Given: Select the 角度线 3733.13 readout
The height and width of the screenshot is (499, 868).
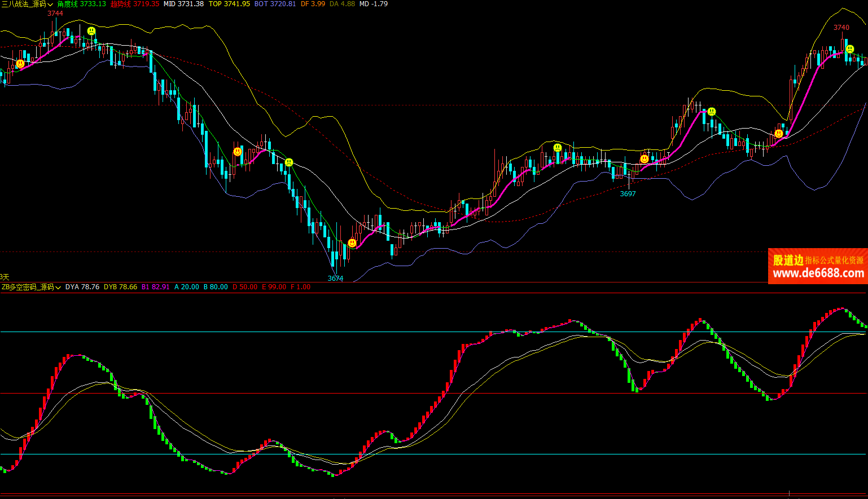Looking at the screenshot, I should 81,4.
